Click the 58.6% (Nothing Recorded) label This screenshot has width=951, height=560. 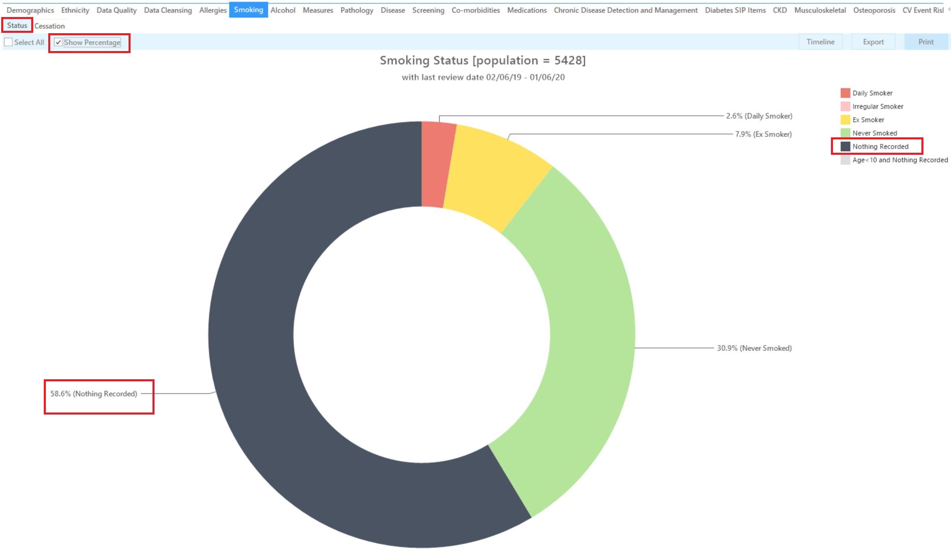pyautogui.click(x=94, y=394)
